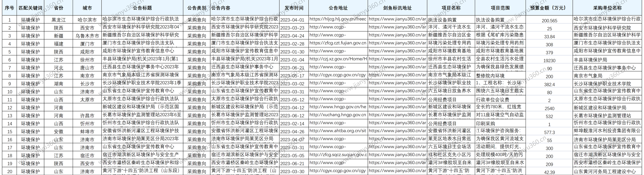Select the 公告标题 header cell
This screenshot has width=644, height=175.
142,8
